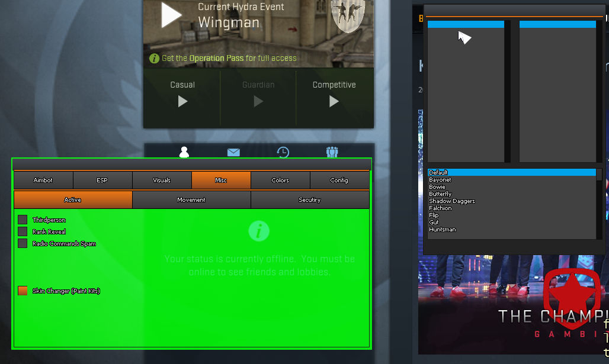Pick Falchion in the knife list
This screenshot has width=609, height=364.
511,208
